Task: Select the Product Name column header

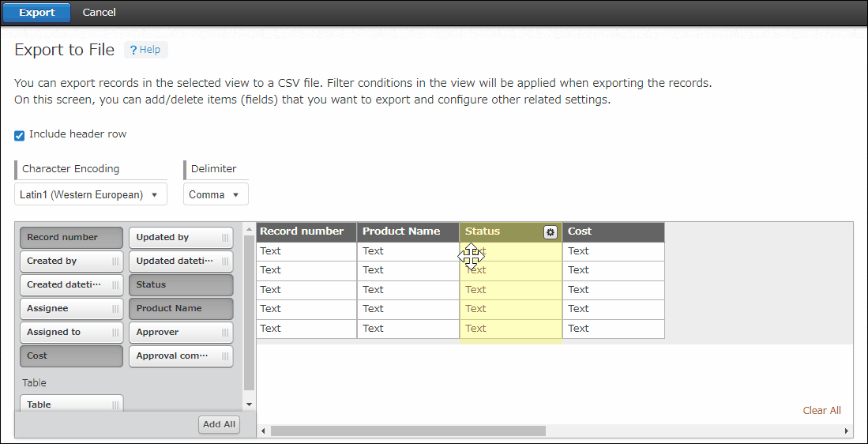Action: pyautogui.click(x=408, y=231)
